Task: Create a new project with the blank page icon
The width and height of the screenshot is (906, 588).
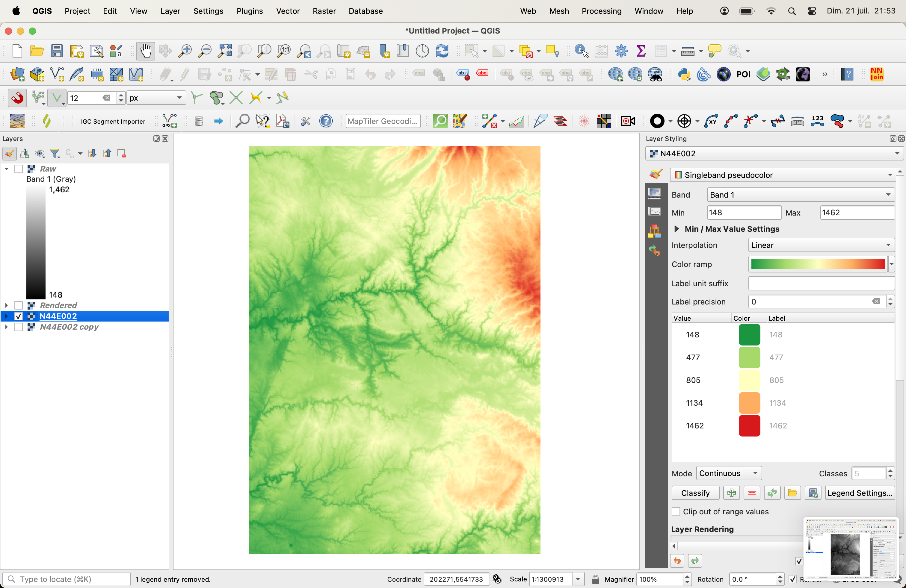Action: coord(17,51)
